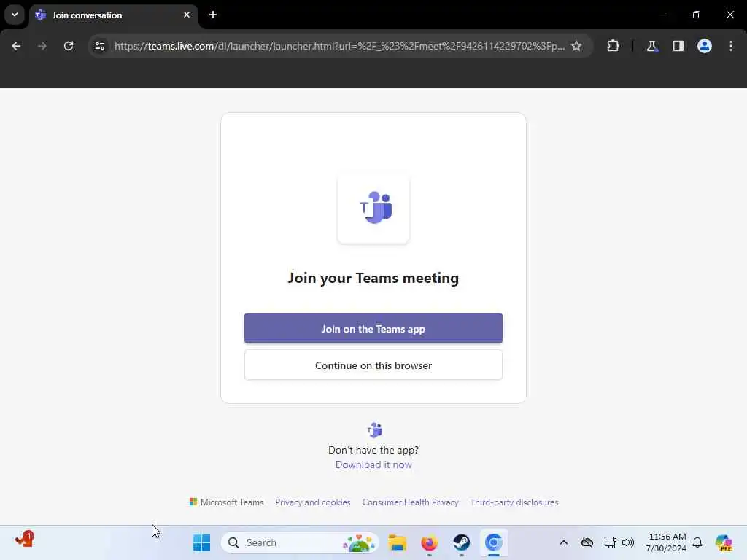Click the large Teams logo tile
Viewport: 747px width, 560px height.
click(x=373, y=208)
